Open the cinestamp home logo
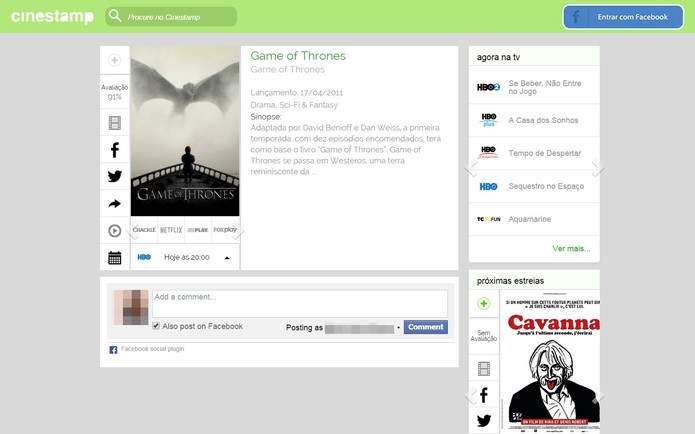Viewport: 695px width, 434px height. point(52,16)
